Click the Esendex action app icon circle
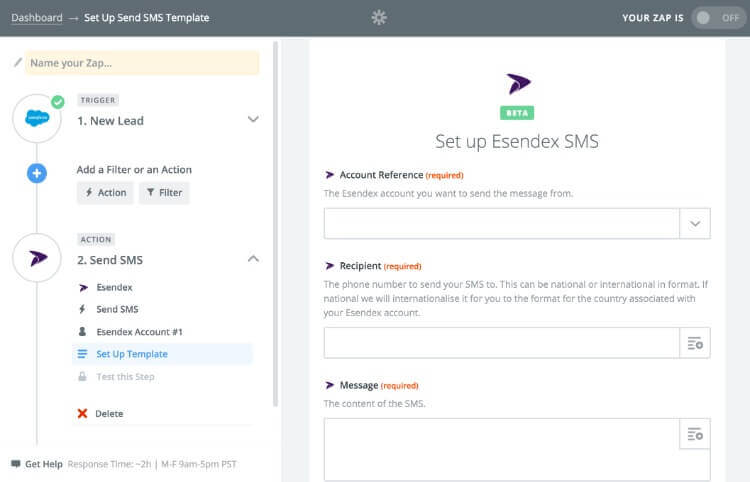The width and height of the screenshot is (750, 482). (37, 258)
